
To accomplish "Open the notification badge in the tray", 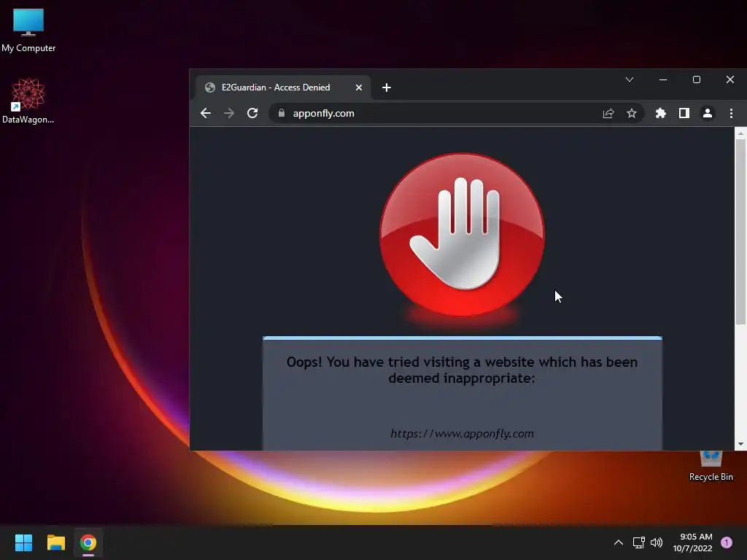I will click(x=727, y=542).
